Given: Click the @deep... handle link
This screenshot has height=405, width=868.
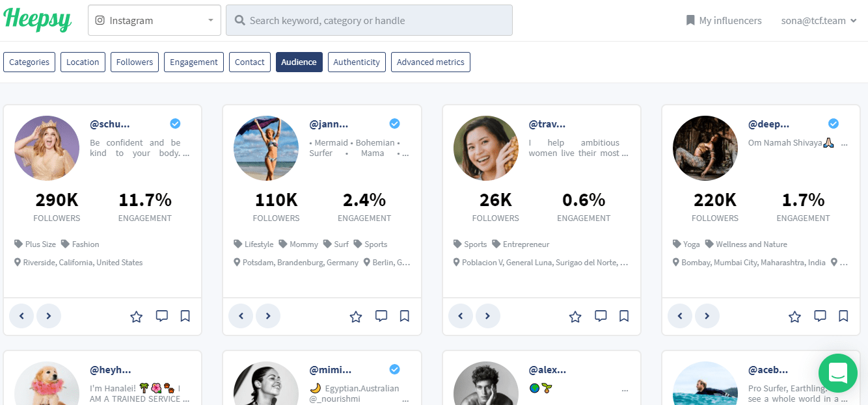Looking at the screenshot, I should pyautogui.click(x=768, y=124).
